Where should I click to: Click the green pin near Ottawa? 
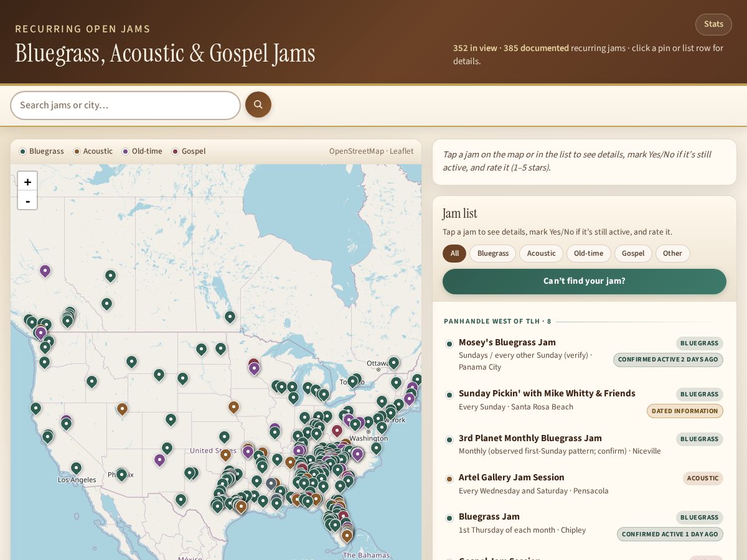[x=393, y=363]
